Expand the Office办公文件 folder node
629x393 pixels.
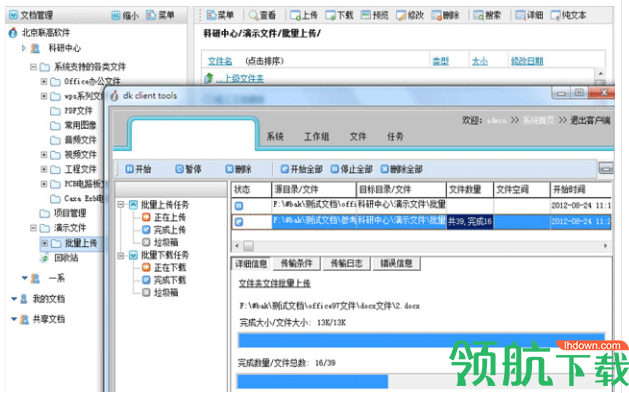[x=44, y=81]
